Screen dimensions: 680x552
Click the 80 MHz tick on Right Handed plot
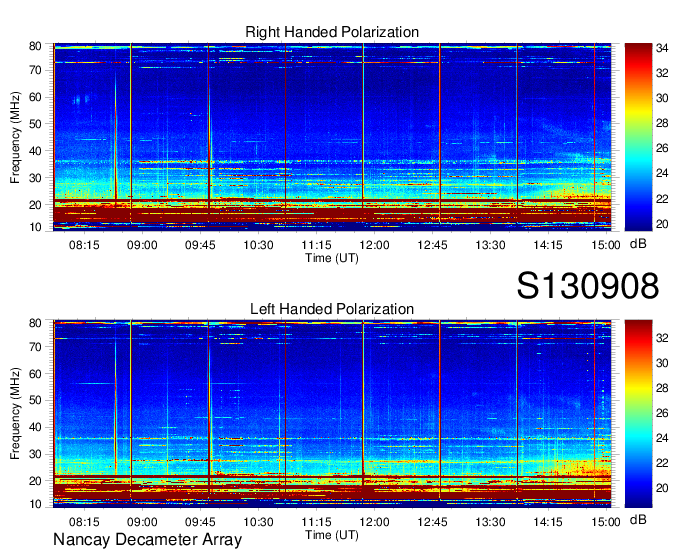pos(35,46)
